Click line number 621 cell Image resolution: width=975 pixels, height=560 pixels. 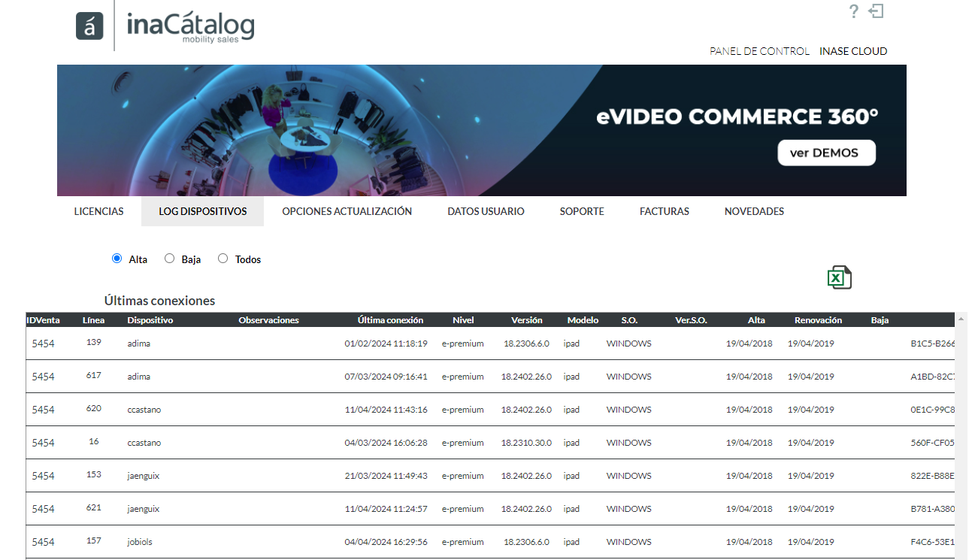(x=94, y=508)
